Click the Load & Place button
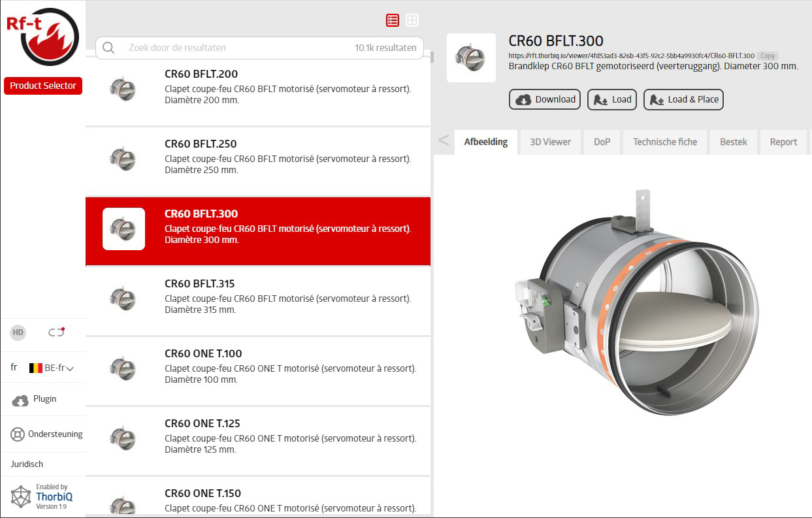This screenshot has height=518, width=812. [x=683, y=99]
